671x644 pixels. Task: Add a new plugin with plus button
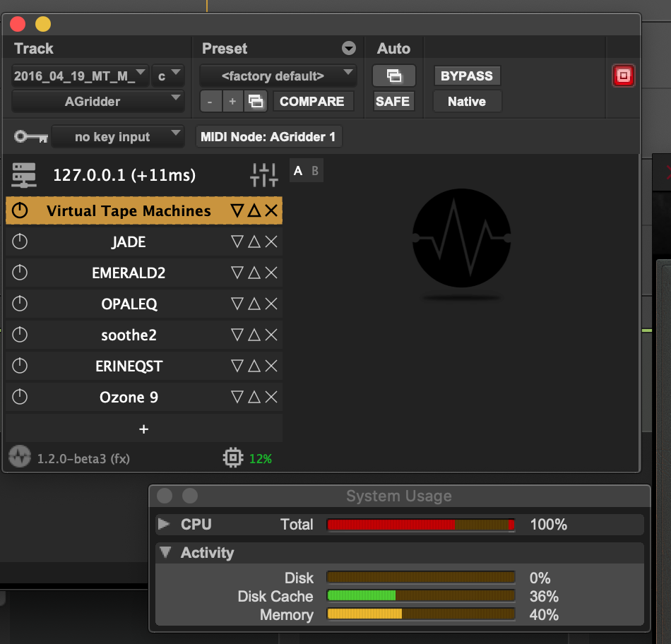click(144, 429)
